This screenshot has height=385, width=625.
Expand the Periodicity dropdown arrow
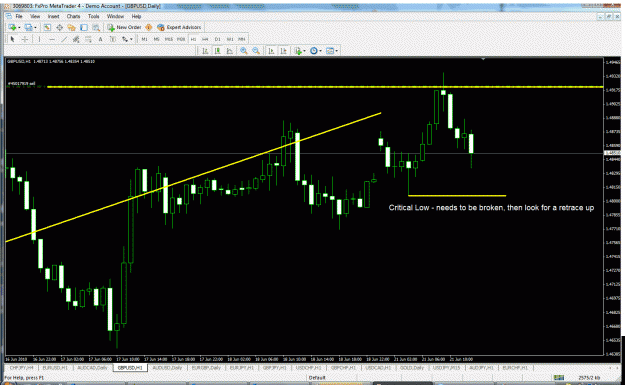[x=320, y=51]
